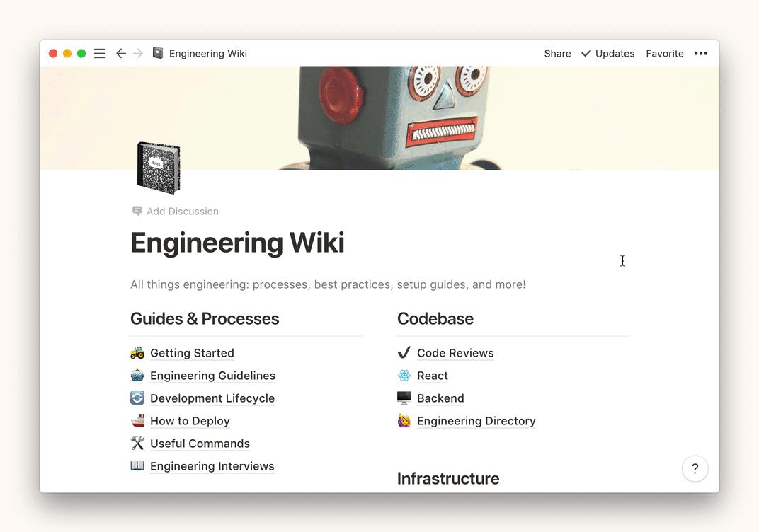Select the tractor icon beside Getting Started

[x=137, y=352]
